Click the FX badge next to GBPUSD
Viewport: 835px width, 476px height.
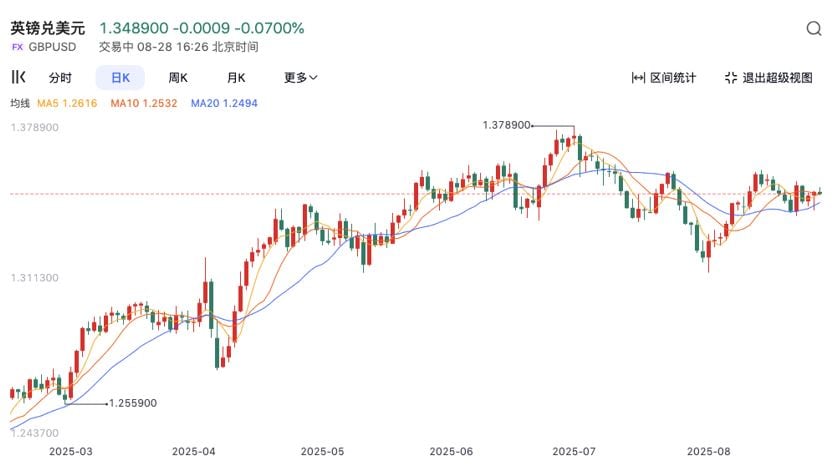pos(17,47)
